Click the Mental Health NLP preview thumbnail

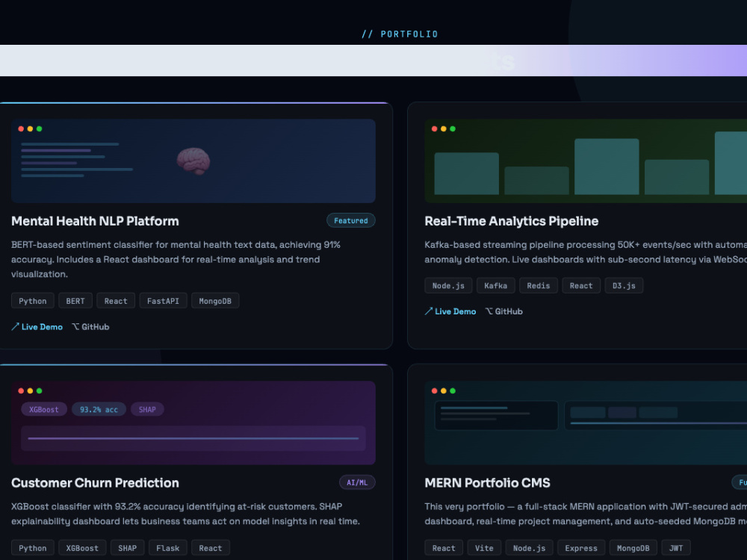coord(193,161)
